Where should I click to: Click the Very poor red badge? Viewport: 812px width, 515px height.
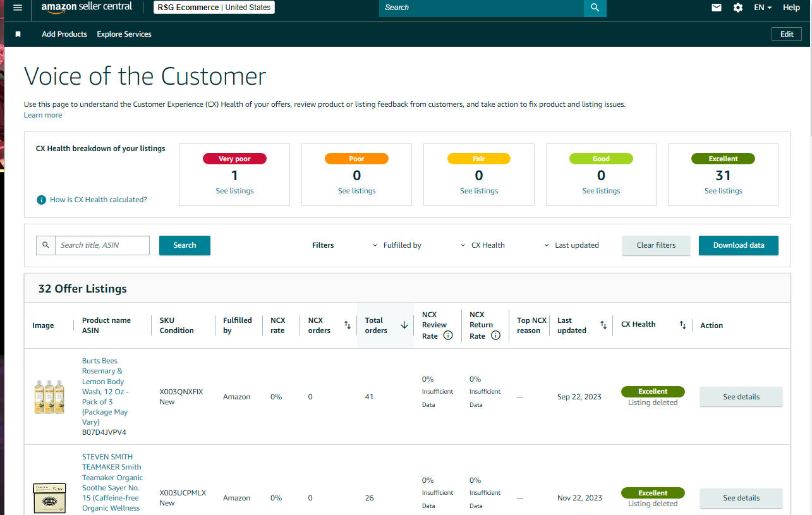tap(234, 159)
